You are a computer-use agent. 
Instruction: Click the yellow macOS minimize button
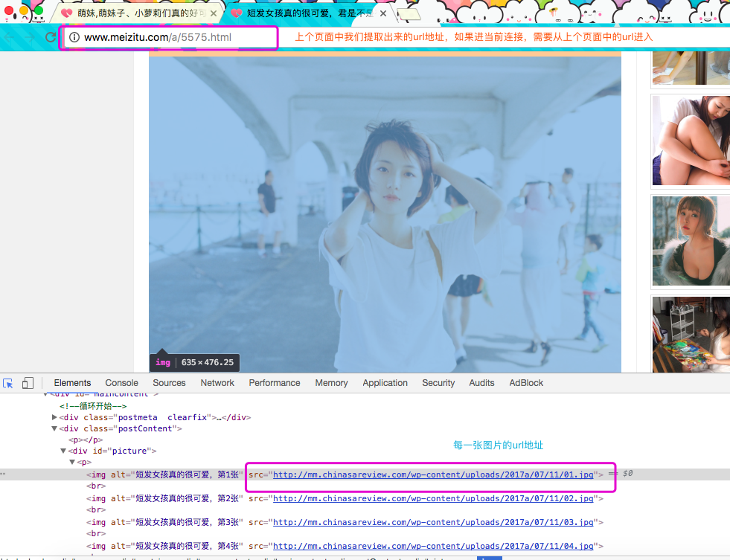pyautogui.click(x=24, y=10)
